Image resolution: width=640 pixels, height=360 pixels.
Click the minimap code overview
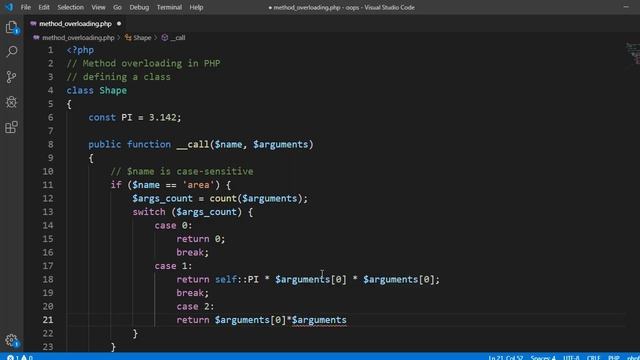click(x=633, y=53)
